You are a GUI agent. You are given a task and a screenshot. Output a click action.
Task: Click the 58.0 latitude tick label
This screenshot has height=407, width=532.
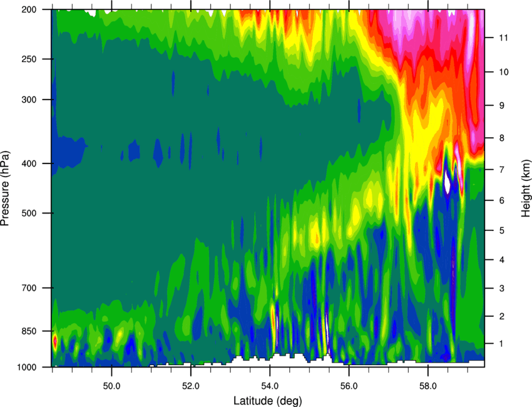(428, 386)
